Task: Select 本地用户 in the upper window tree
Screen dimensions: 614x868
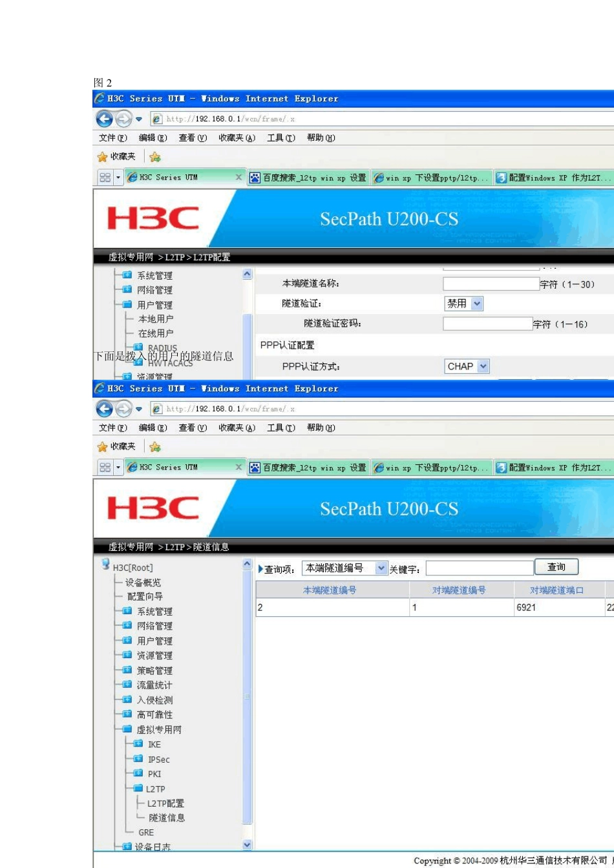Action: (156, 319)
